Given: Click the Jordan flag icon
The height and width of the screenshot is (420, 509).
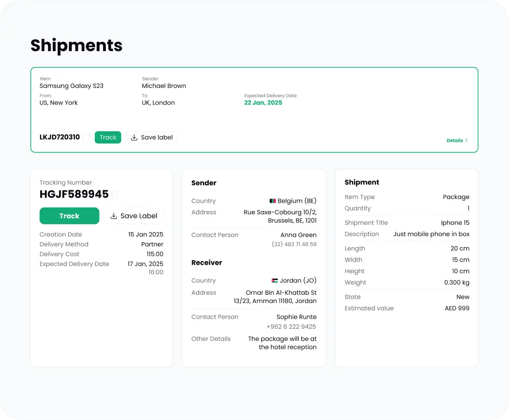Looking at the screenshot, I should [x=275, y=281].
